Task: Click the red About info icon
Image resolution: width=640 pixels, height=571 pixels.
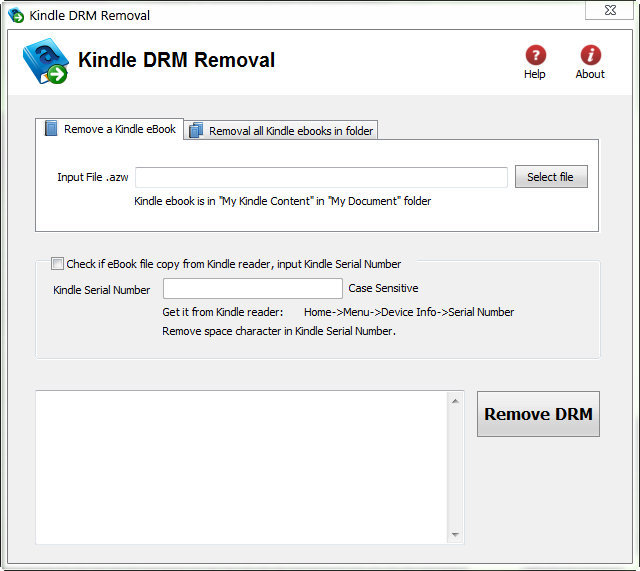Action: point(590,55)
